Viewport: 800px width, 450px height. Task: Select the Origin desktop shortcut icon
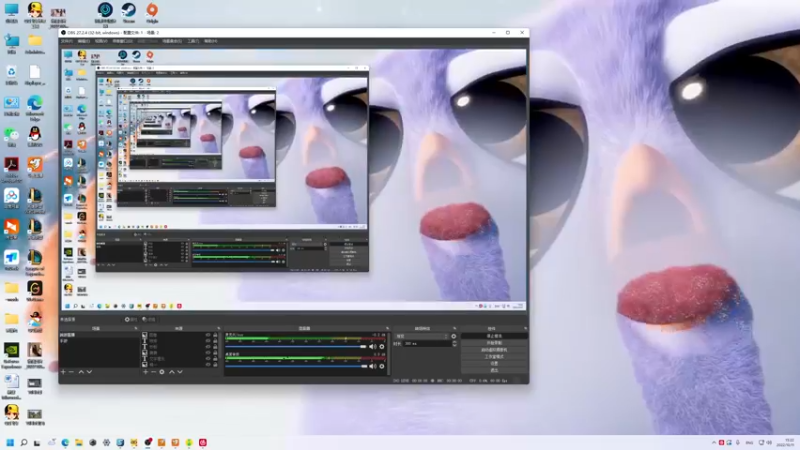point(152,13)
